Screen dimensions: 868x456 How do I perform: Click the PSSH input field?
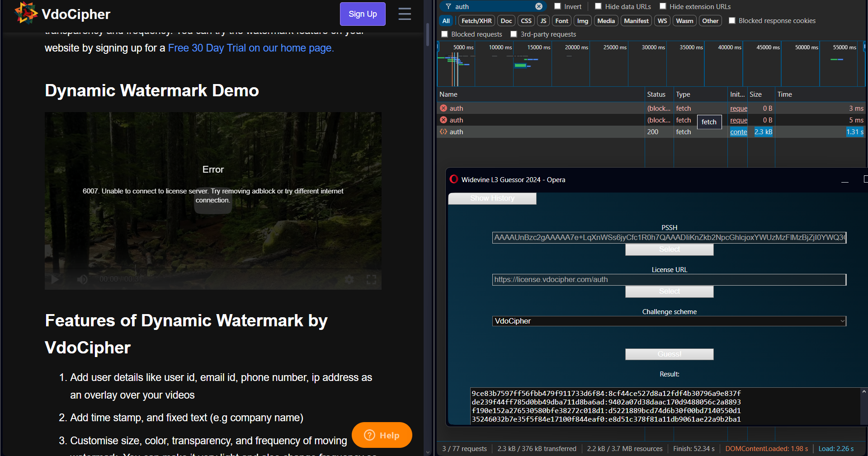click(x=669, y=238)
